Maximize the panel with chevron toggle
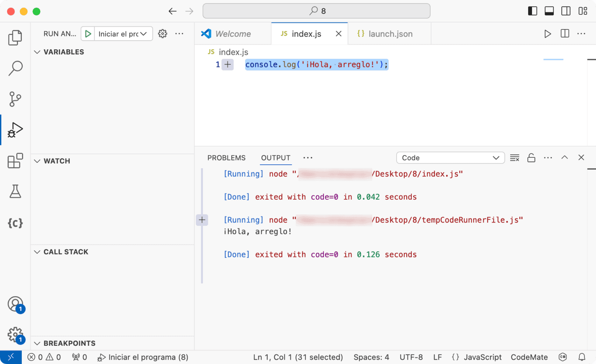 tap(565, 157)
